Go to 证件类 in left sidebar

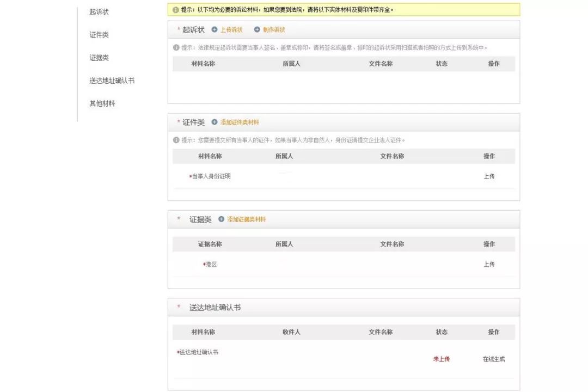[99, 35]
